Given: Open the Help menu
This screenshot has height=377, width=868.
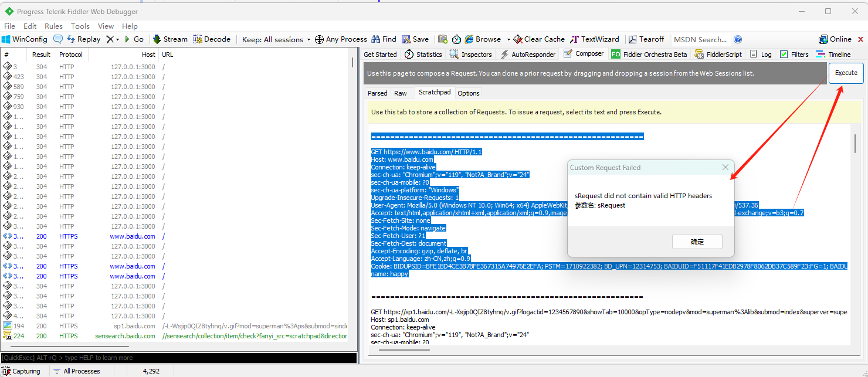Looking at the screenshot, I should pos(130,26).
